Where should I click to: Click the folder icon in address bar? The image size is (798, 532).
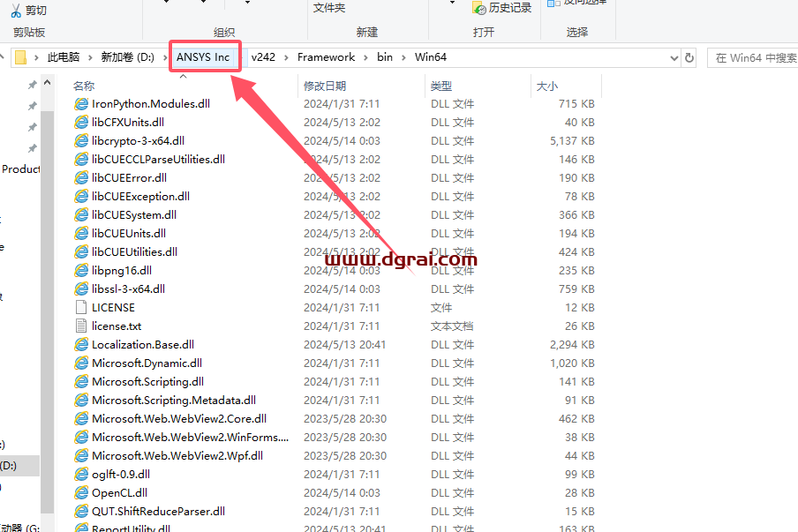point(20,57)
